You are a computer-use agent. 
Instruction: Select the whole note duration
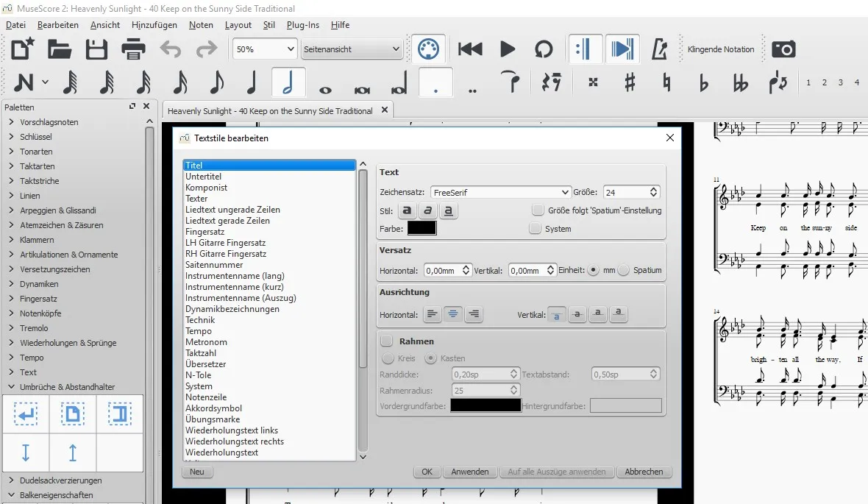coord(325,89)
